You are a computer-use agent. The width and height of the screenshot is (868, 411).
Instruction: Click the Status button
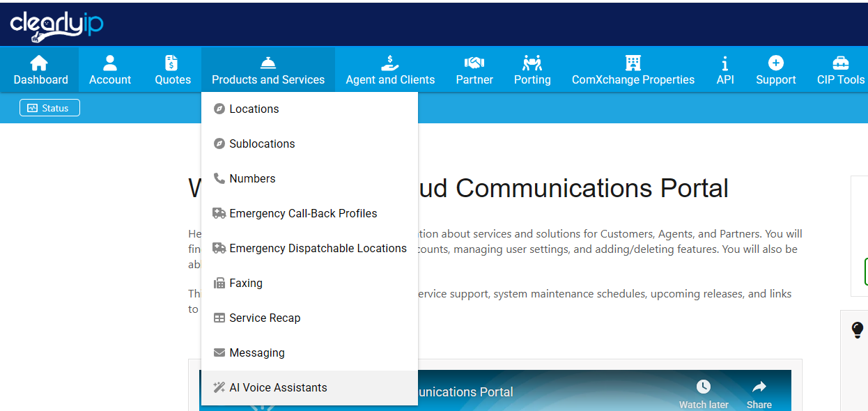[49, 107]
